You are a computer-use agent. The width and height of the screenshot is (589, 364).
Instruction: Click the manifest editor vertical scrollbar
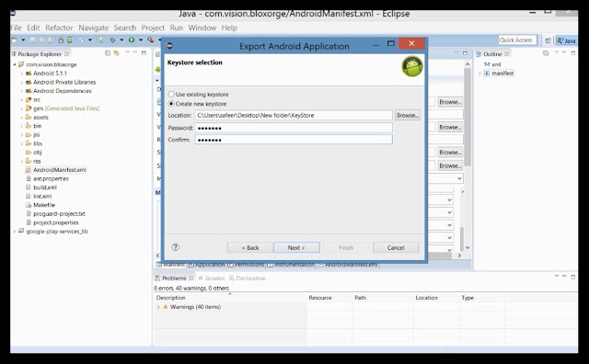coord(468,117)
